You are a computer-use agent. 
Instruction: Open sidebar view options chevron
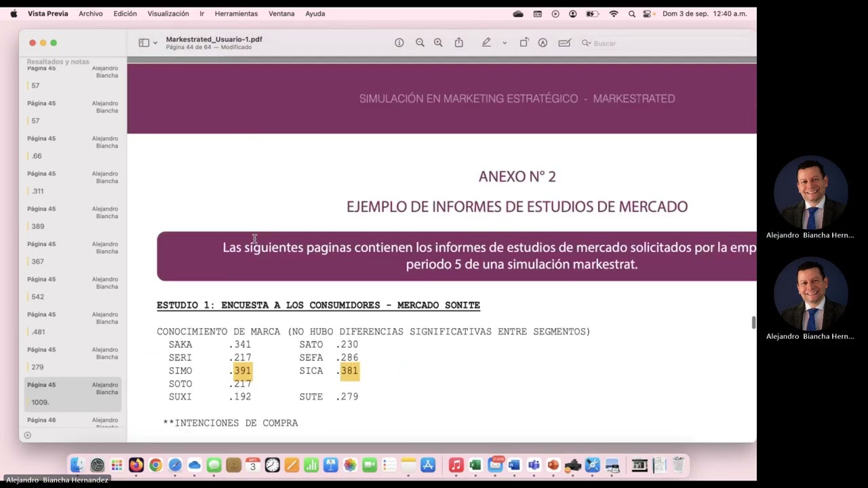point(155,43)
